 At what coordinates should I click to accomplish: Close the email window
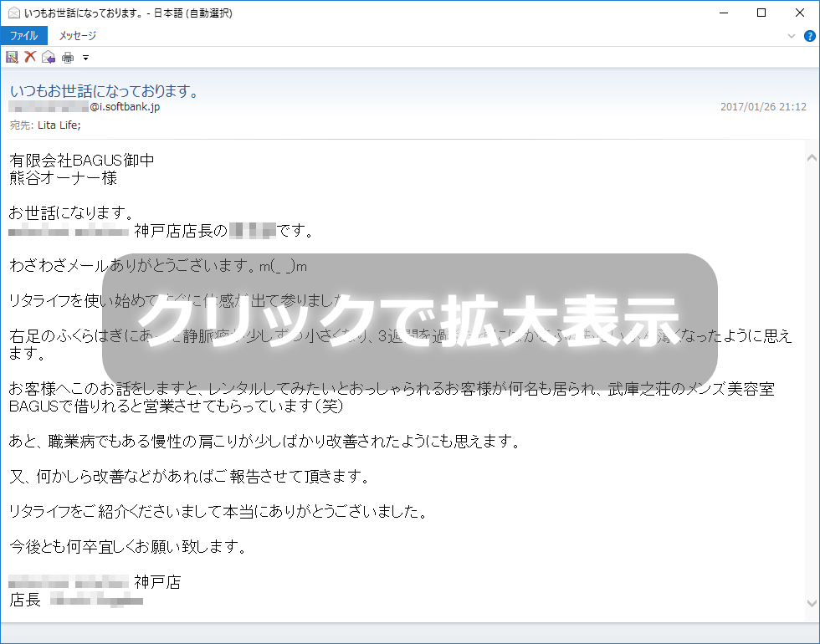[x=800, y=13]
